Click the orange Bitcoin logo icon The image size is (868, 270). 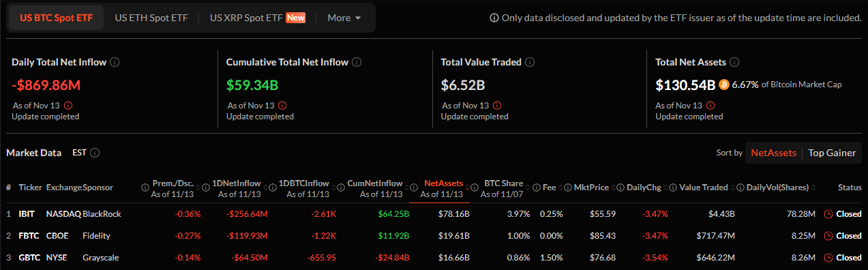723,85
